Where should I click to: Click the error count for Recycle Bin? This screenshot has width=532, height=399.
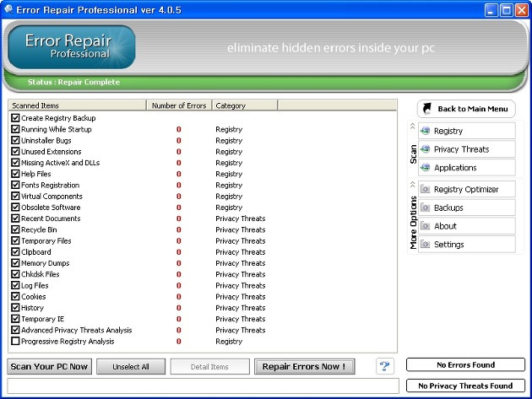coord(179,229)
